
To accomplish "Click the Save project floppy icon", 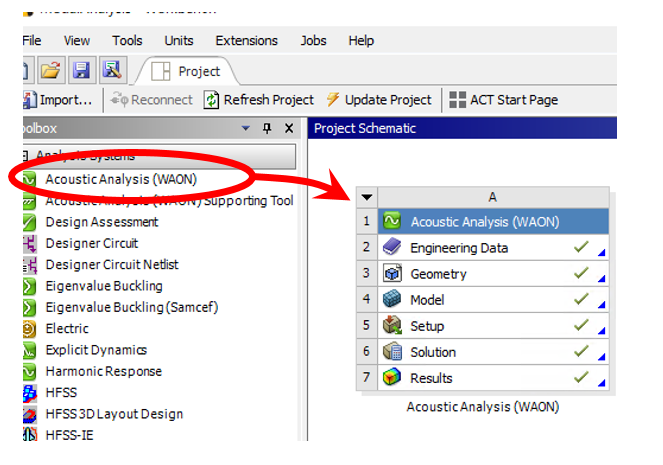I will (x=82, y=70).
